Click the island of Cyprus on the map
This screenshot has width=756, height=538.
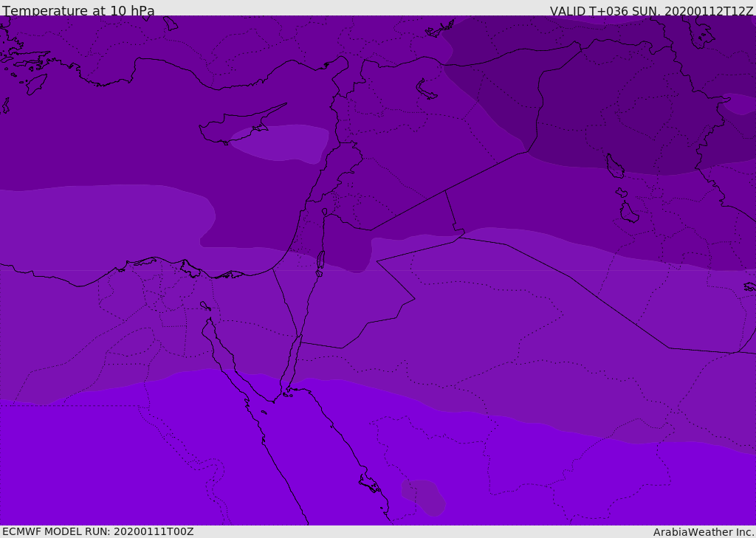[236, 126]
